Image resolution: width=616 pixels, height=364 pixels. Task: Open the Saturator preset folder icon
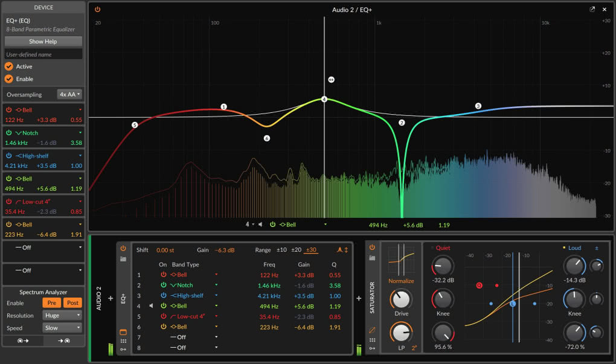pos(372,258)
